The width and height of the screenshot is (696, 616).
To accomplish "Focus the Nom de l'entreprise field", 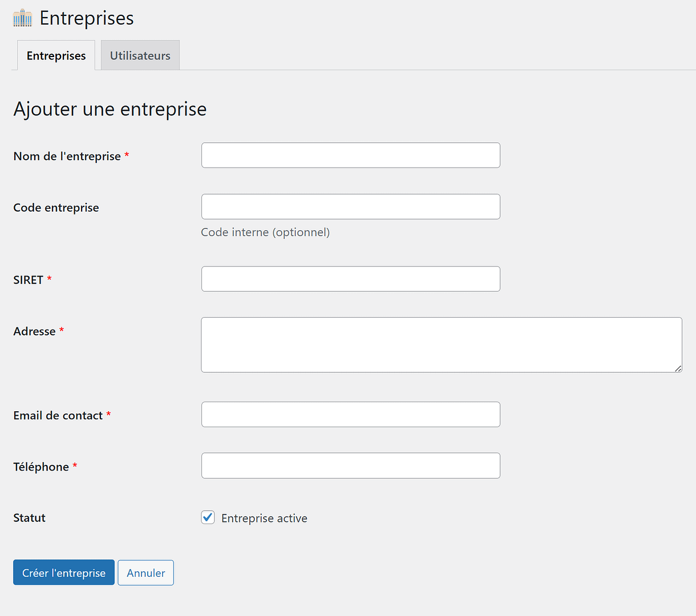I will [x=350, y=155].
